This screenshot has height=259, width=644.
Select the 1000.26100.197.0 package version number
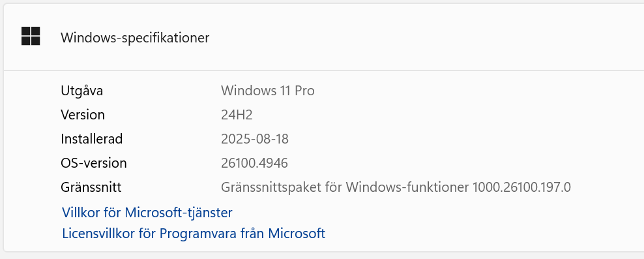click(x=521, y=187)
